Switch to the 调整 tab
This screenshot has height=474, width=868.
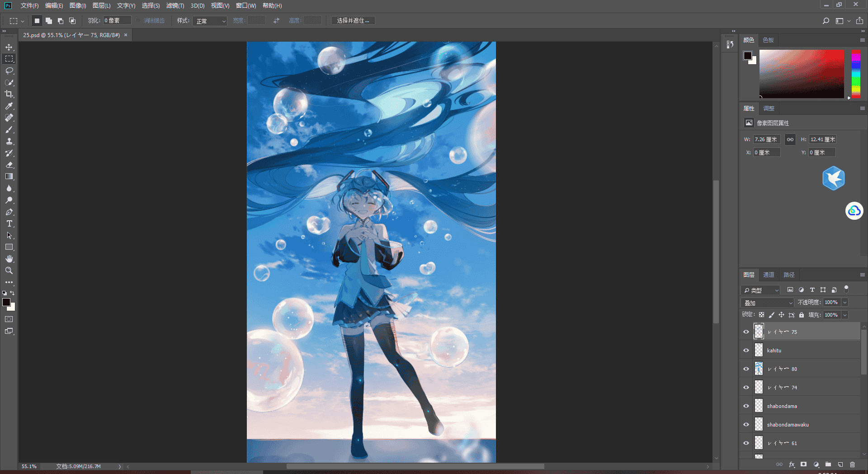click(x=769, y=108)
